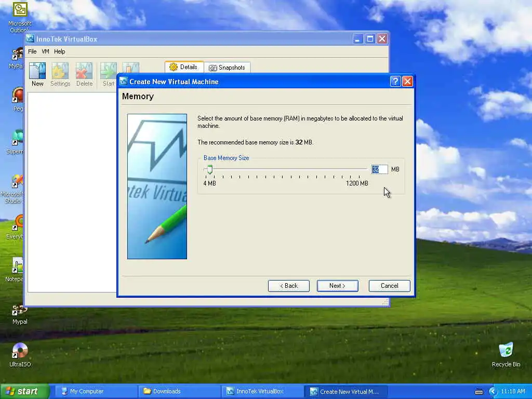
Task: Switch to InnoTek VirtualBox taskbar button
Action: 262,391
